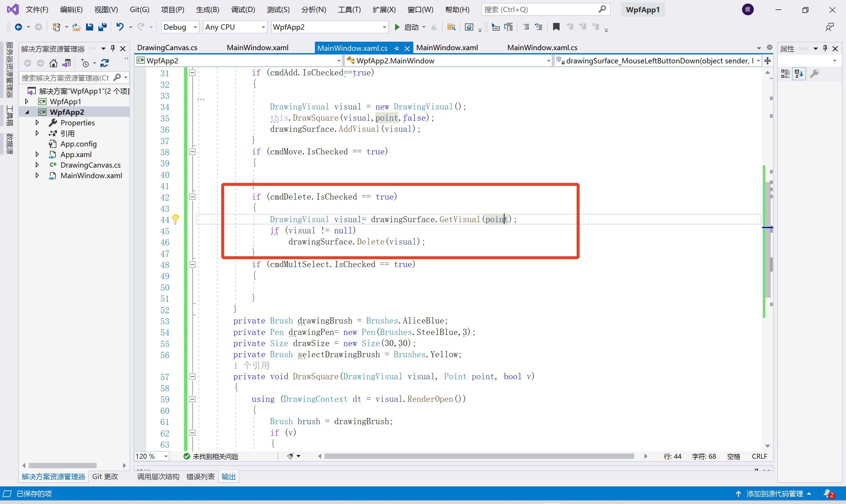Toggle pin on Solution Explorer panel
846x504 pixels.
(113, 48)
